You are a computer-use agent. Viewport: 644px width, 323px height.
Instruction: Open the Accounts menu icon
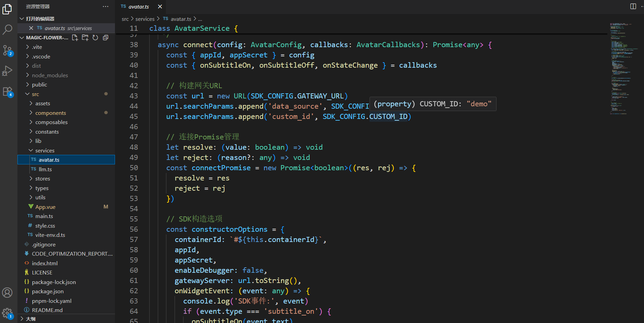7,293
